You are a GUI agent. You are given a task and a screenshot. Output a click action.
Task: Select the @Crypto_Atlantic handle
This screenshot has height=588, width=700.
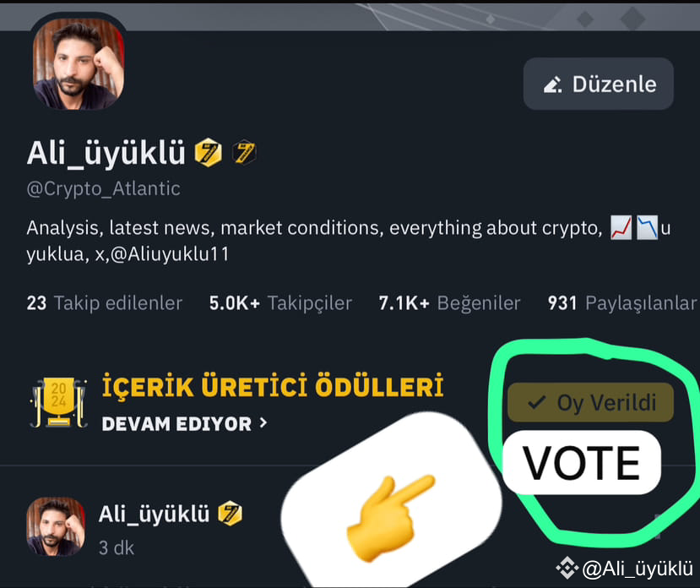pyautogui.click(x=104, y=188)
